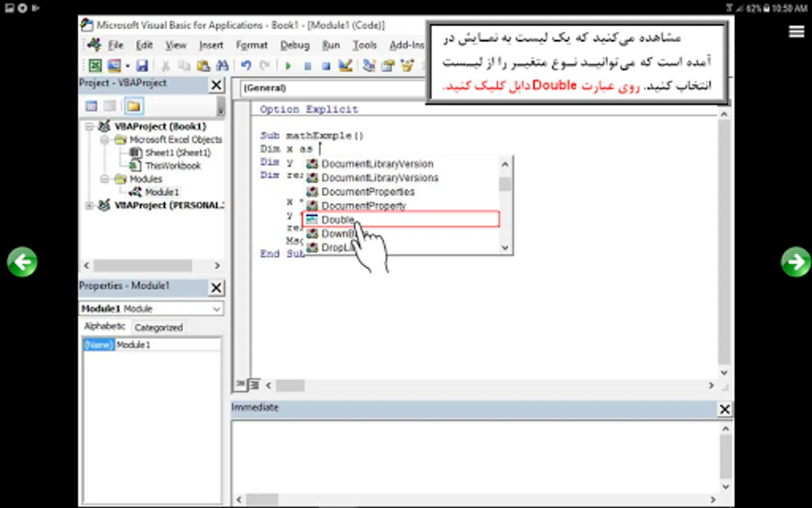Screen dimensions: 812x508
Task: Open the Edit menu
Action: point(144,45)
